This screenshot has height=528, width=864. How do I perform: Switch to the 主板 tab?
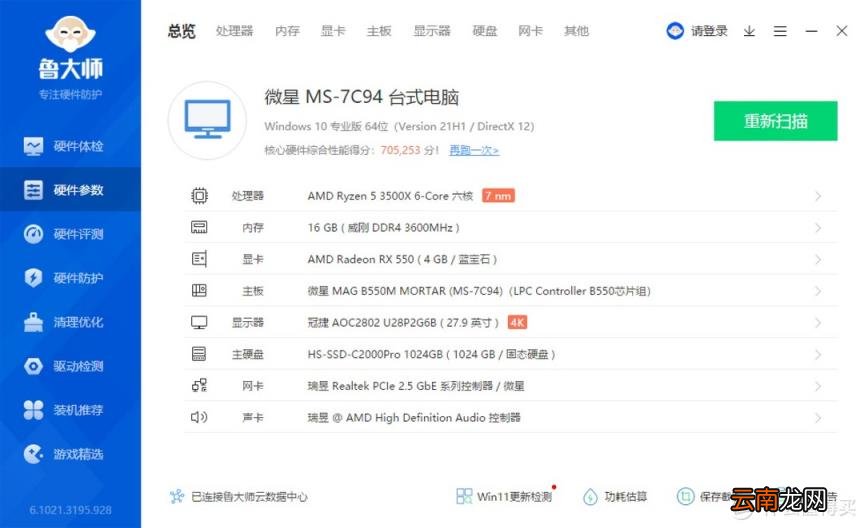[x=379, y=31]
